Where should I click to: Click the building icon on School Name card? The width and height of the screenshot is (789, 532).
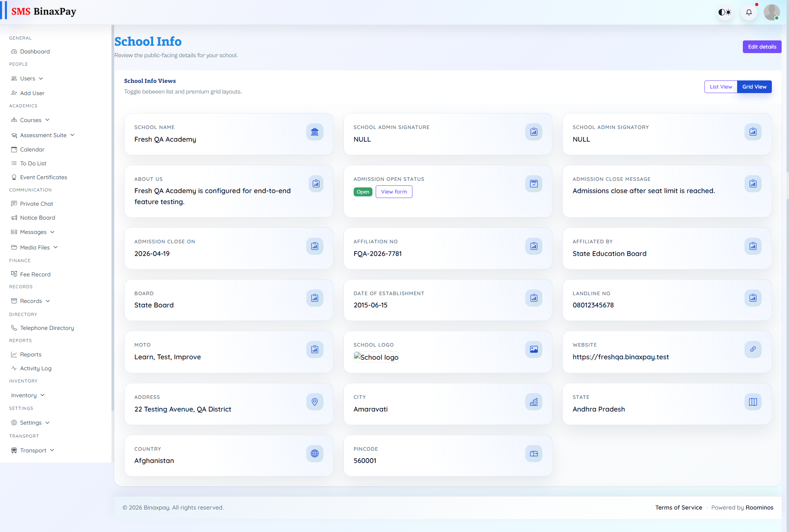314,131
